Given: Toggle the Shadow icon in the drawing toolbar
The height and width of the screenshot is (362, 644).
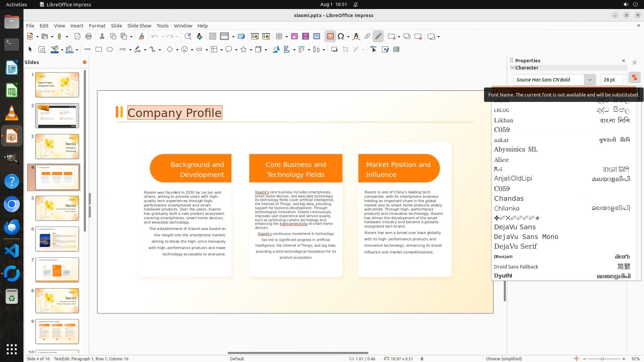Looking at the screenshot, I should point(334,50).
